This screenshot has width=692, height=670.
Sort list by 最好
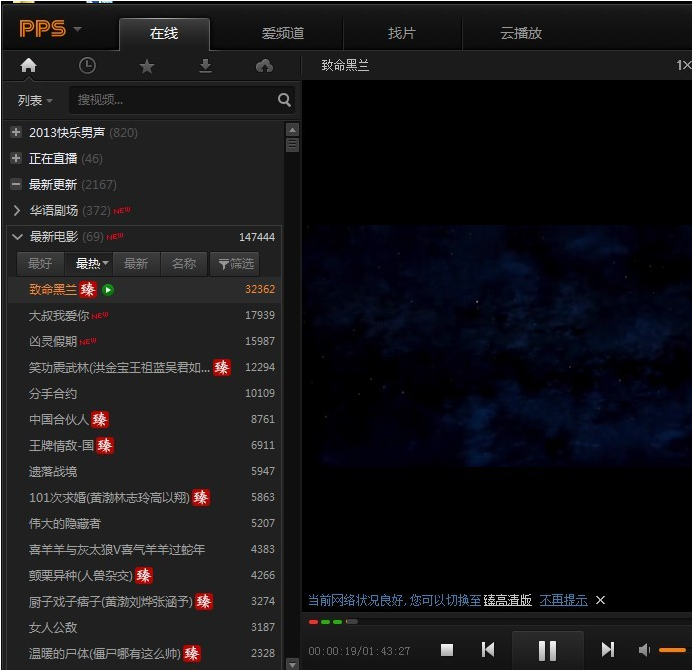[x=40, y=264]
